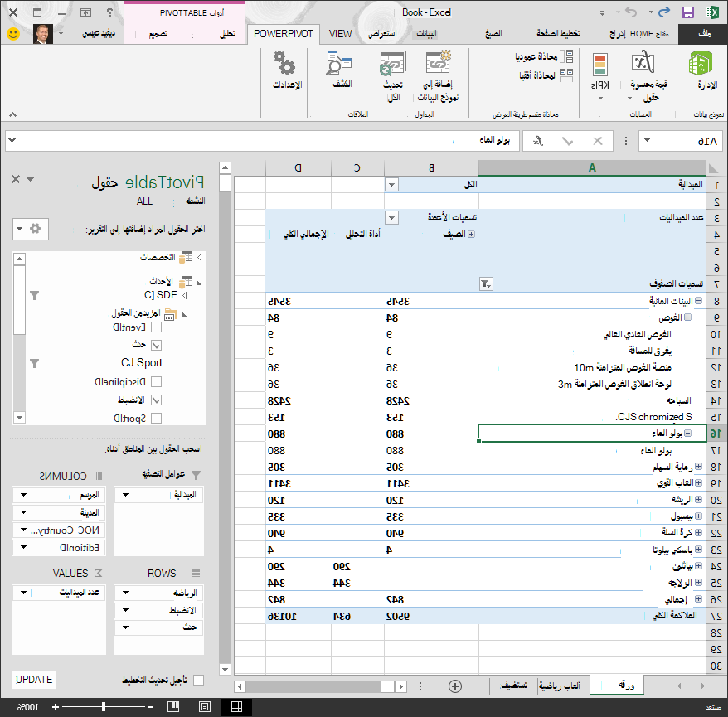Toggle the SportID field checkbox
Image resolution: width=728 pixels, height=717 pixels.
click(157, 418)
